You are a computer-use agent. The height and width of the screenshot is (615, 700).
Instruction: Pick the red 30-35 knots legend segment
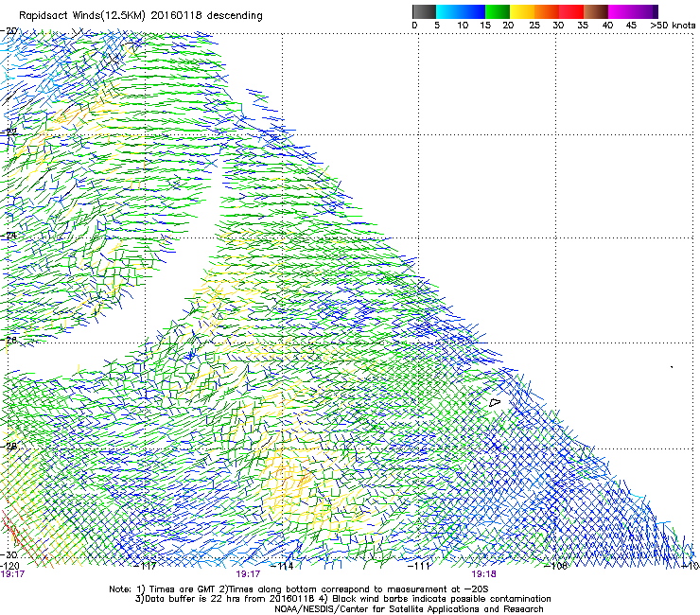[571, 11]
